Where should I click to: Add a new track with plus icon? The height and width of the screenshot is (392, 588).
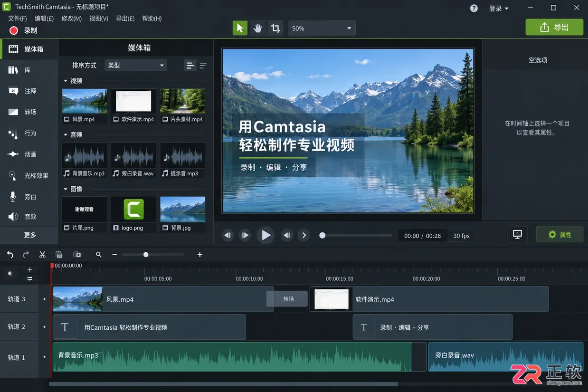(x=29, y=269)
